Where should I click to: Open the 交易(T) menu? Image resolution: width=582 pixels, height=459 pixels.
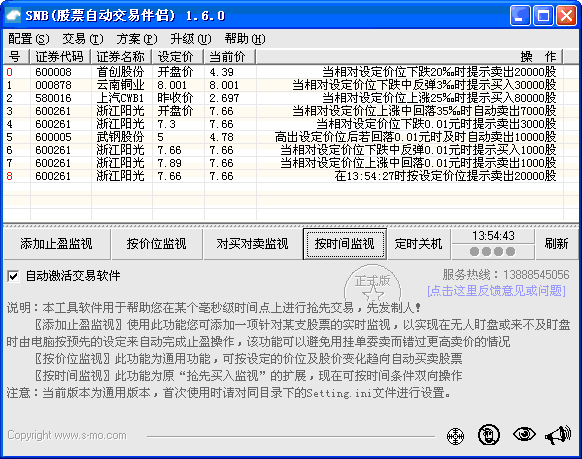tap(82, 39)
